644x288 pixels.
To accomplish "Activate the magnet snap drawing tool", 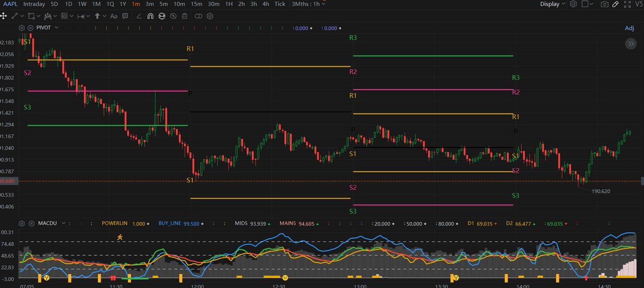I will [150, 16].
